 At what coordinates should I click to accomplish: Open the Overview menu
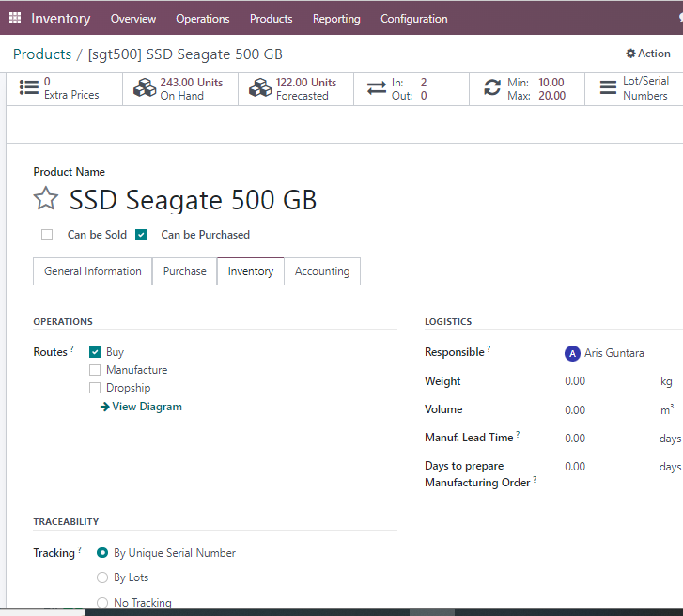tap(132, 19)
